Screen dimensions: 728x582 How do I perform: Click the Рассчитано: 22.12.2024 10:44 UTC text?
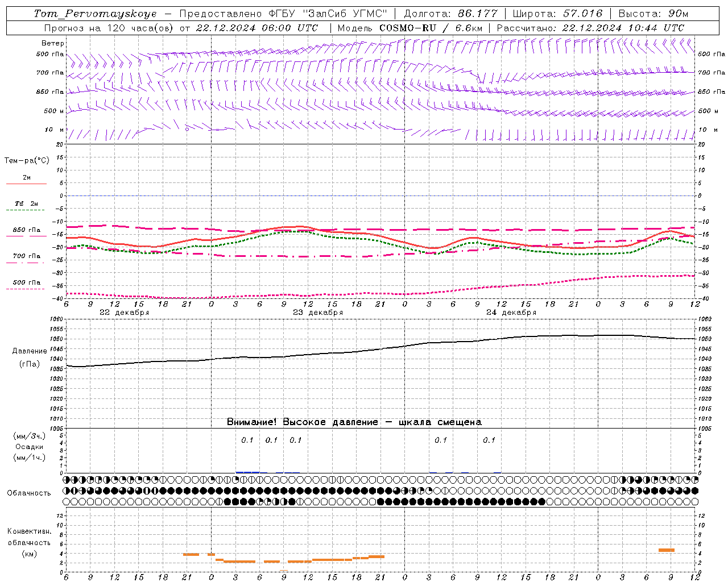590,28
